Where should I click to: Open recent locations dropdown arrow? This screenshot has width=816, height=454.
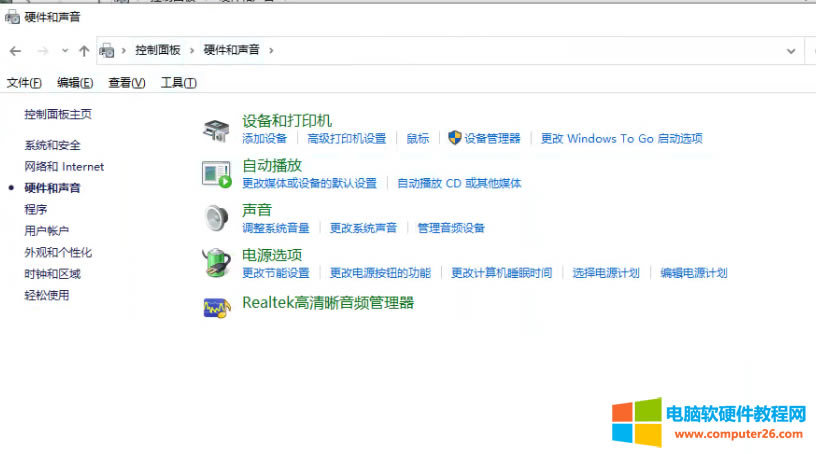[x=65, y=51]
